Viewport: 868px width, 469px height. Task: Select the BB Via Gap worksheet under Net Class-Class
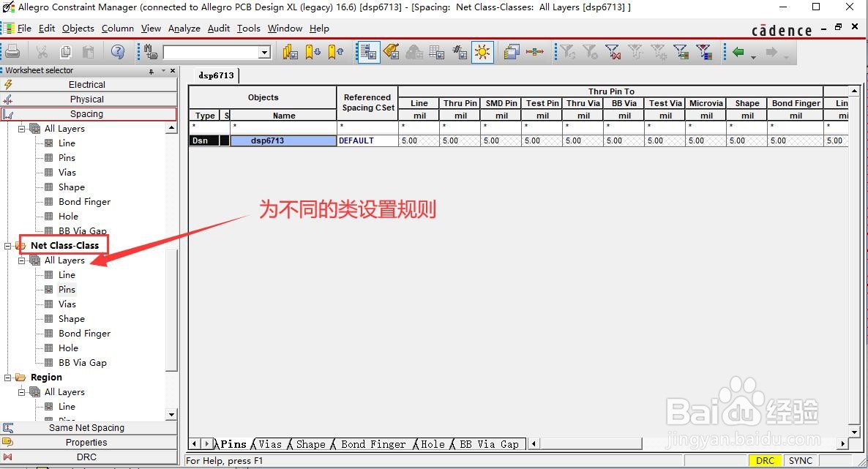coord(83,363)
